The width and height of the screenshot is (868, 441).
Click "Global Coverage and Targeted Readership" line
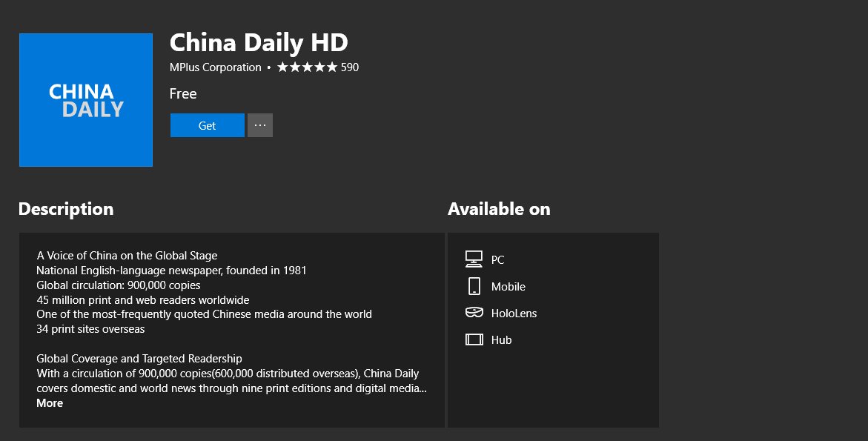point(139,359)
